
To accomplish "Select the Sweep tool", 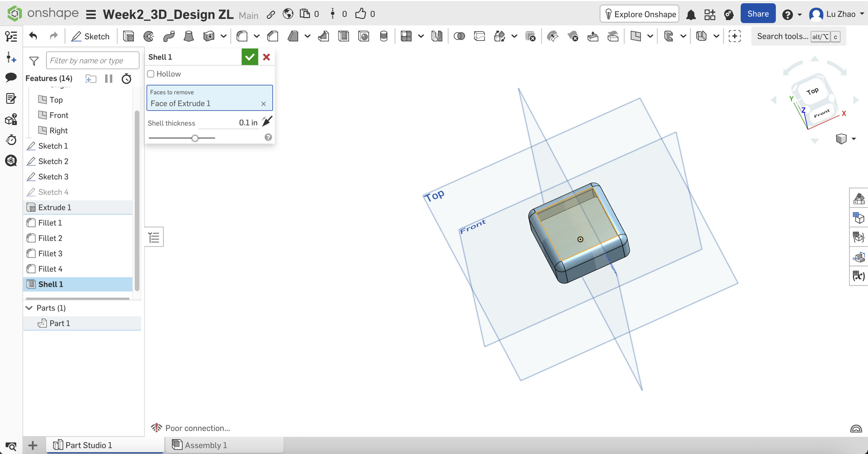I will [169, 36].
